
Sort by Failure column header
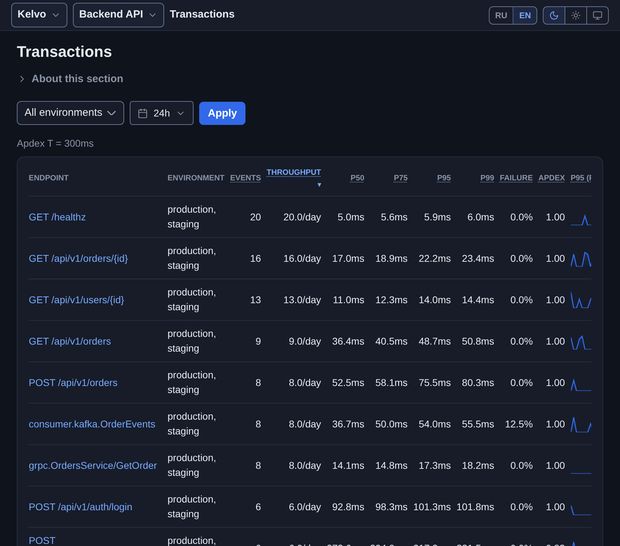(x=516, y=178)
